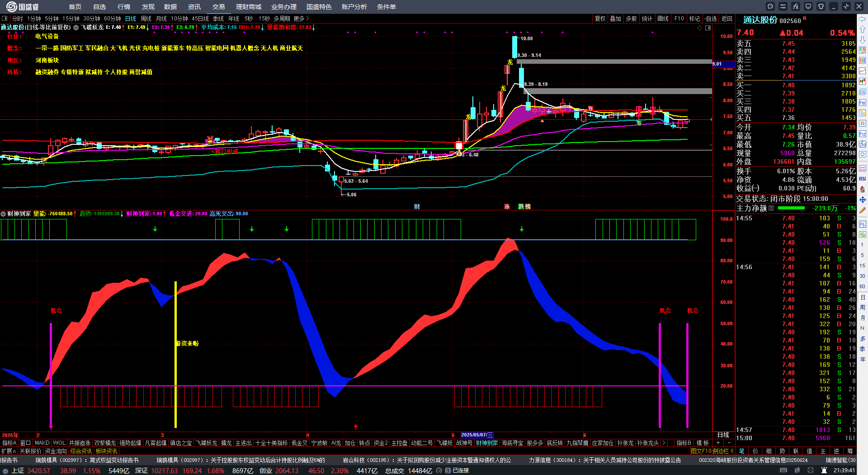Expand 更多 period options
This screenshot has width=868, height=475.
[301, 19]
